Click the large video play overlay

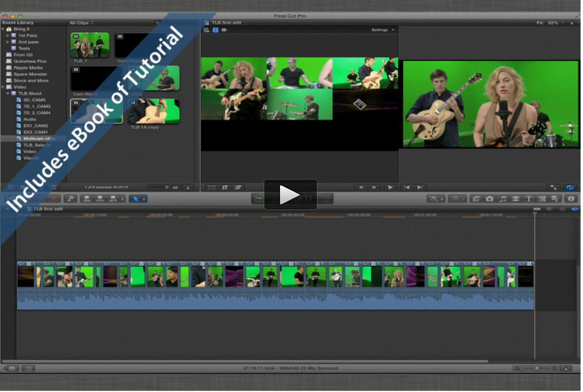pyautogui.click(x=290, y=195)
